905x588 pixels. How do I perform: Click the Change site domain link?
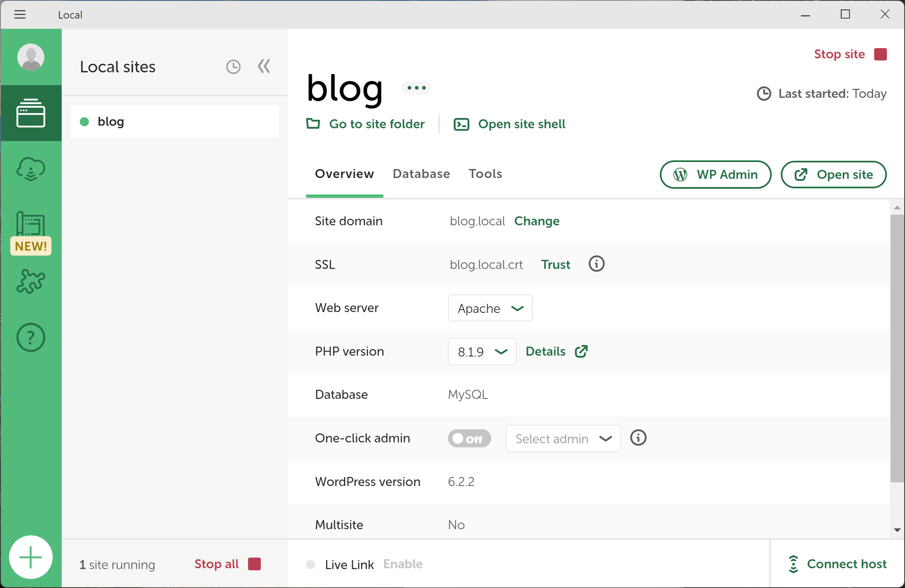[536, 221]
